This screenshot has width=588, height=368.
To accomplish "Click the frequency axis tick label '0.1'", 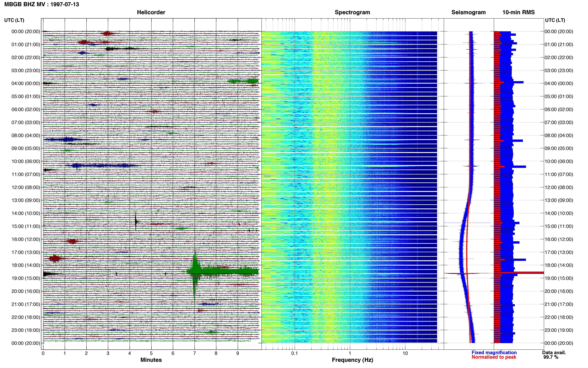I will coord(295,353).
